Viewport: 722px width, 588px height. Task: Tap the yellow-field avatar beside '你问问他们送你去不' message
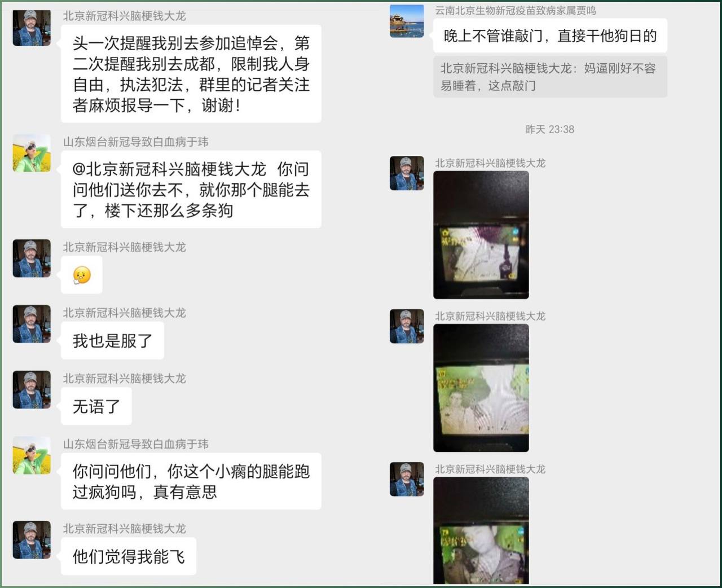click(32, 153)
